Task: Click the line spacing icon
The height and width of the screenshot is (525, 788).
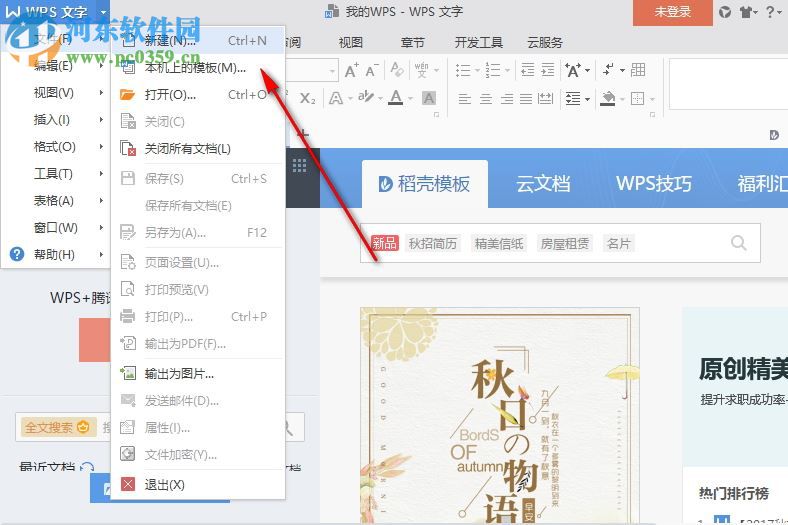Action: pyautogui.click(x=573, y=98)
